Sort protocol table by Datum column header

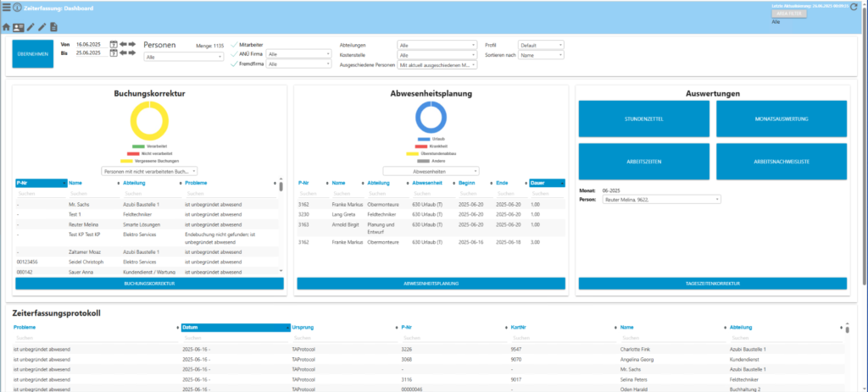[233, 327]
